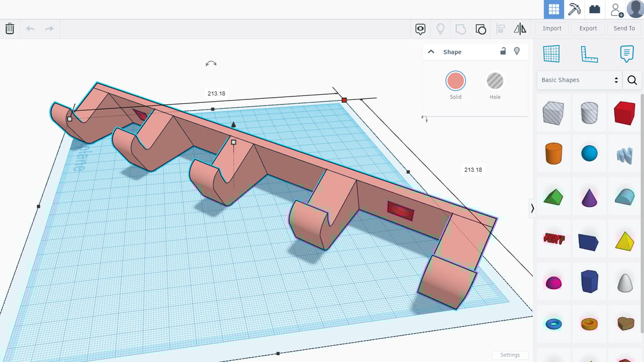Viewport: 644px width, 362px height.
Task: Toggle visibility with the lightbulb in Shape panel
Action: point(517,51)
